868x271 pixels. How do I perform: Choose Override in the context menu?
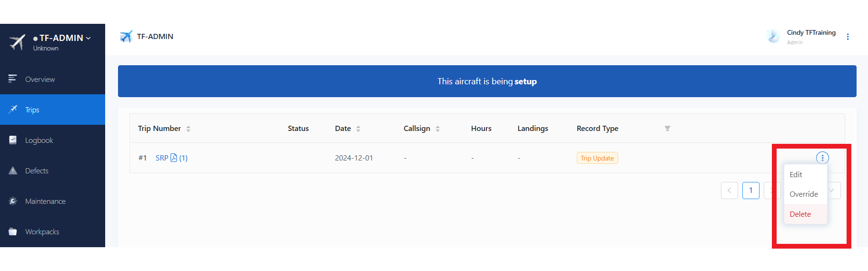[804, 194]
